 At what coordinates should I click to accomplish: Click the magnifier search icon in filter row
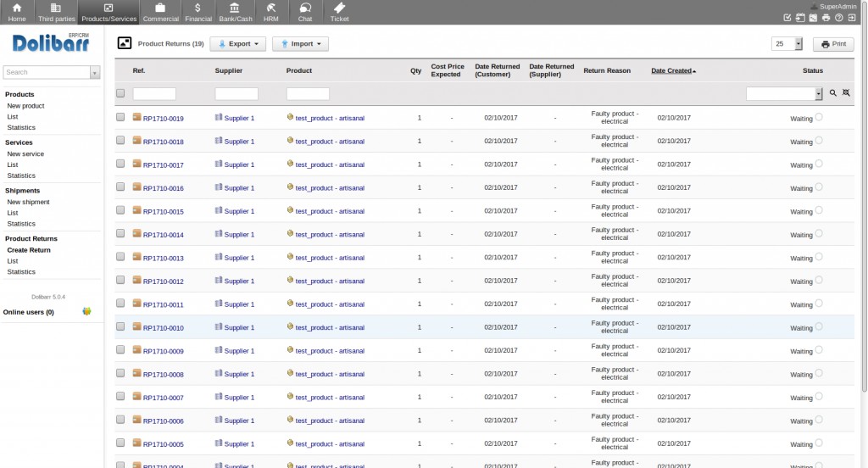click(833, 93)
